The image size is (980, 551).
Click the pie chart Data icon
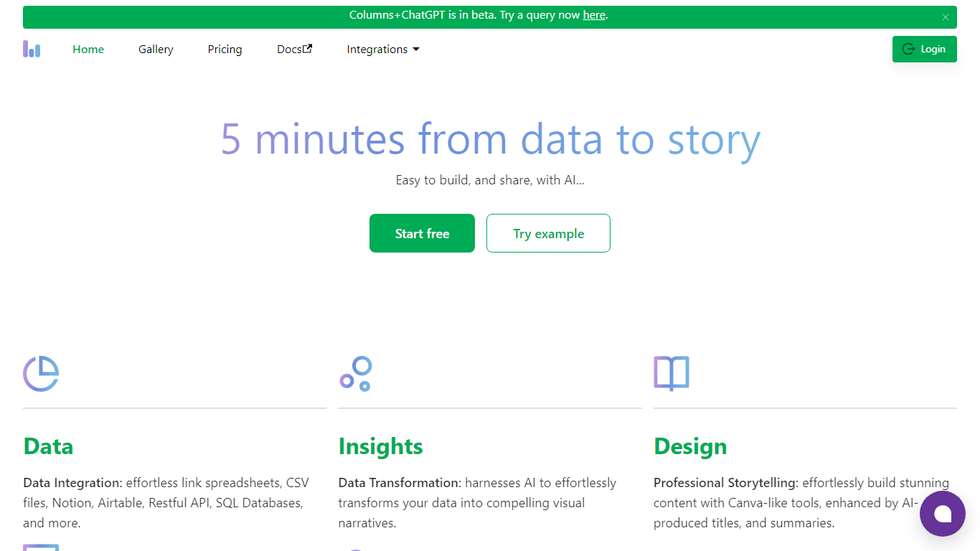(41, 374)
